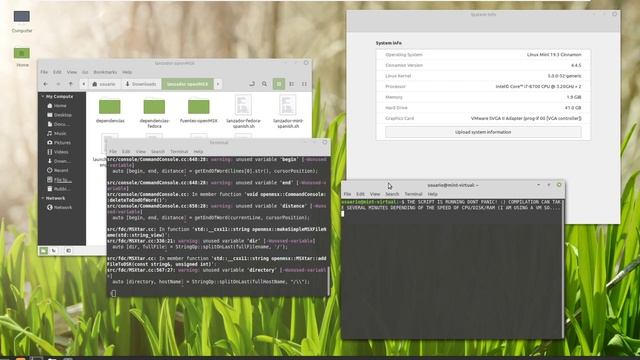This screenshot has height=360, width=640.
Task: Switch file manager to compact view
Action: [x=304, y=84]
